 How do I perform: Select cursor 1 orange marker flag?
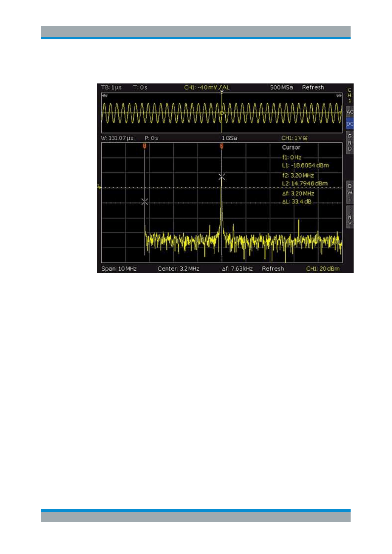click(x=145, y=146)
